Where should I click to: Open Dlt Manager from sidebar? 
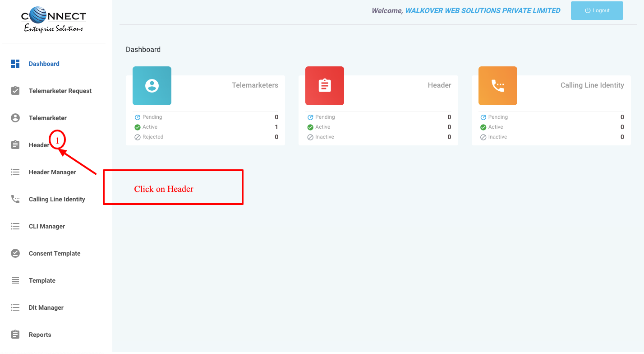click(x=46, y=307)
